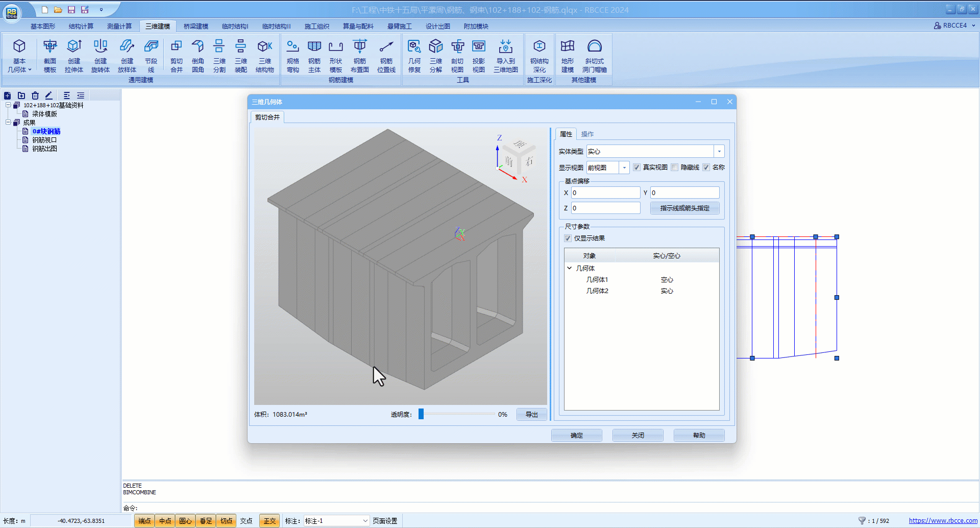The image size is (980, 528).
Task: Uncheck the 仅显示结果 checkbox
Action: 568,238
